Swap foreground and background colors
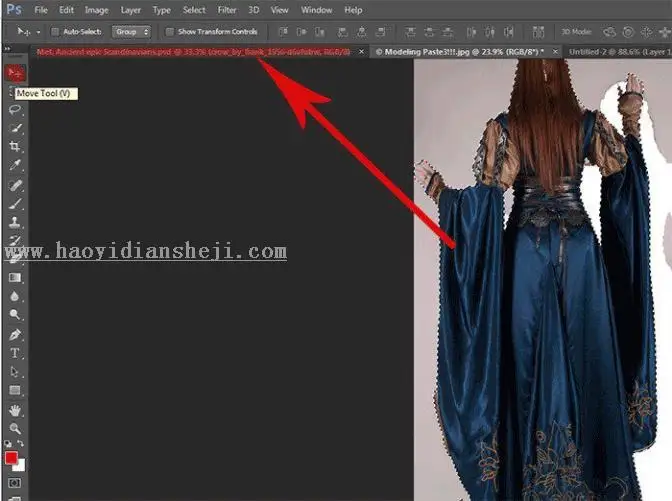Image resolution: width=672 pixels, height=501 pixels. tap(21, 444)
